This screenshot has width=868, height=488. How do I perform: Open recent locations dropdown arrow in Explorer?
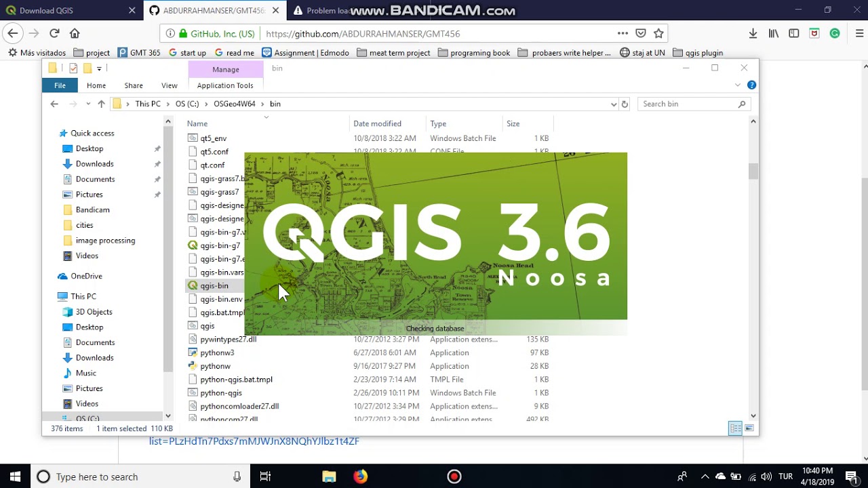click(88, 104)
